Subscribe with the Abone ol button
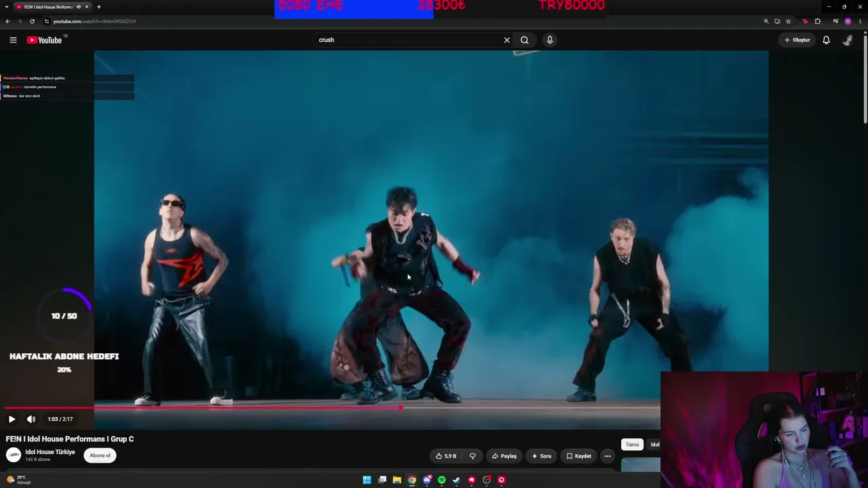This screenshot has width=868, height=488. 100,455
